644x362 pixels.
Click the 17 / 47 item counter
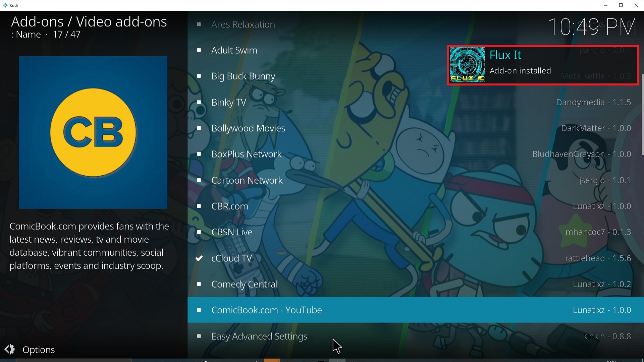click(x=67, y=35)
